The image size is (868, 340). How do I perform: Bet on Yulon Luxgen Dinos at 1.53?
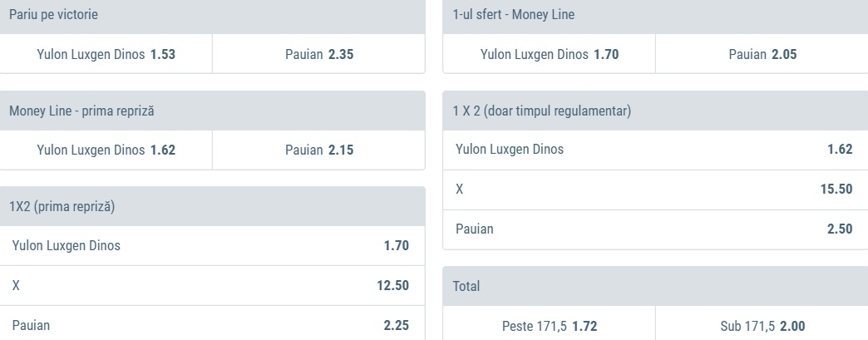pos(106,55)
